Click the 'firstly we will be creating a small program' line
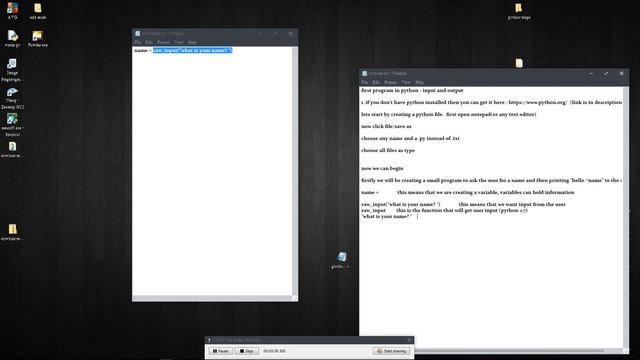Viewport: 640px width, 360px height. point(491,180)
